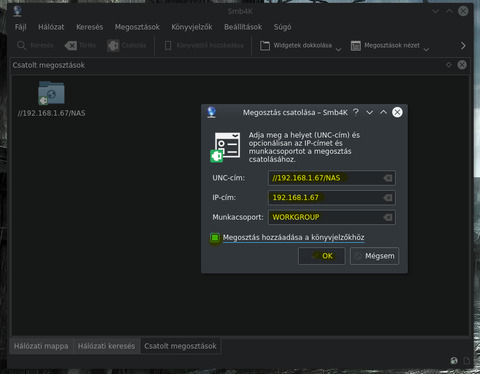This screenshot has width=480, height=374.
Task: Close the Megosztás csatolása dialog
Action: point(397,112)
